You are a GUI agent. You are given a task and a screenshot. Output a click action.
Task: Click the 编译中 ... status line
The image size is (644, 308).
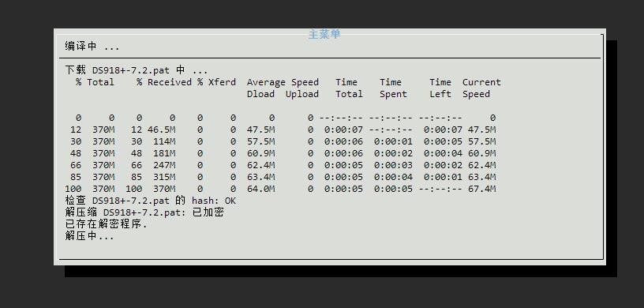pos(92,46)
